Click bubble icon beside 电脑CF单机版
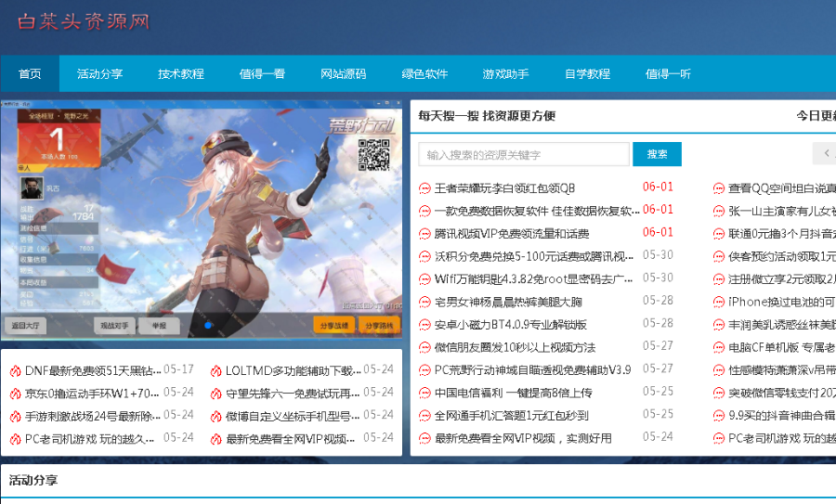836x504 pixels. [x=719, y=348]
